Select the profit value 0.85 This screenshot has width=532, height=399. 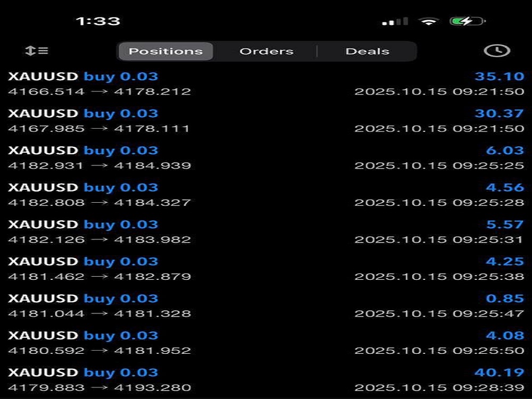coord(505,298)
